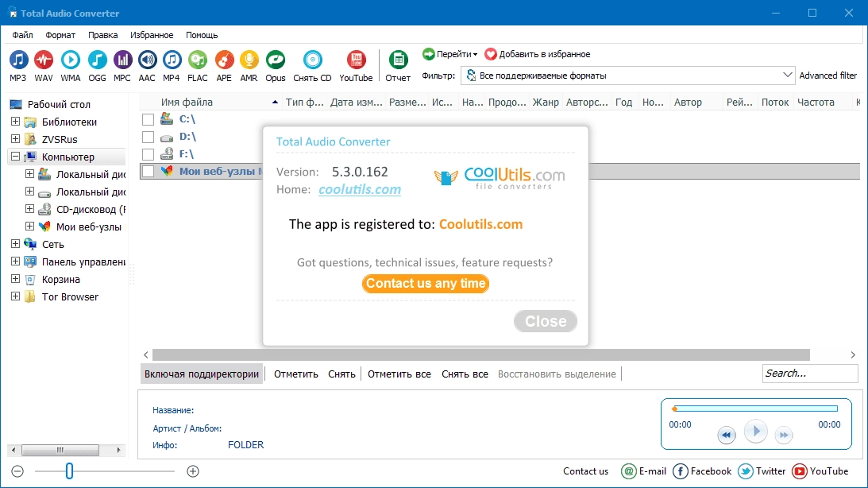
Task: Open the Перейти dropdown
Action: tap(449, 54)
